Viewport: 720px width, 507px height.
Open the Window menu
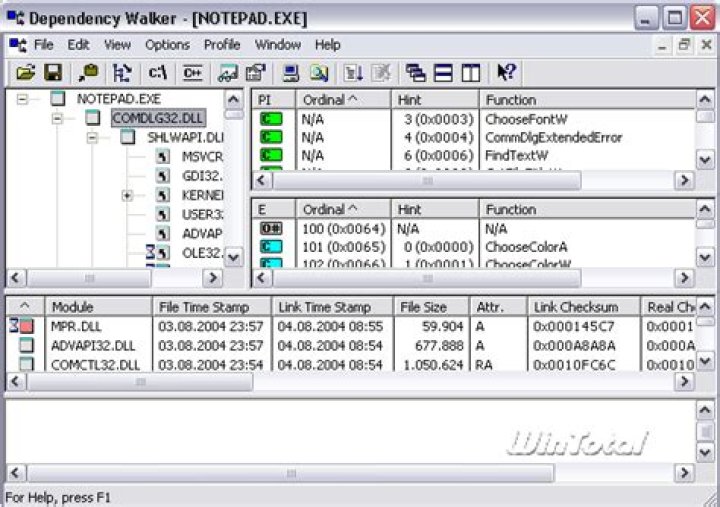(278, 45)
